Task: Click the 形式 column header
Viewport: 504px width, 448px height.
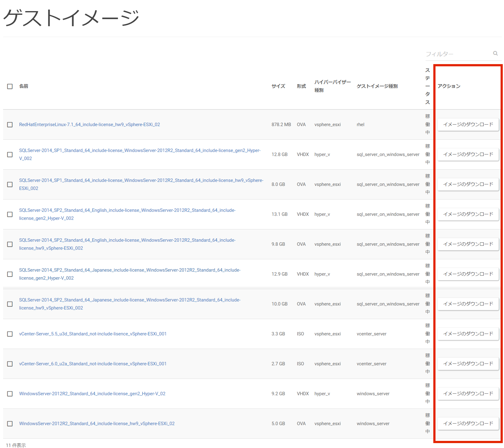Action: 301,86
